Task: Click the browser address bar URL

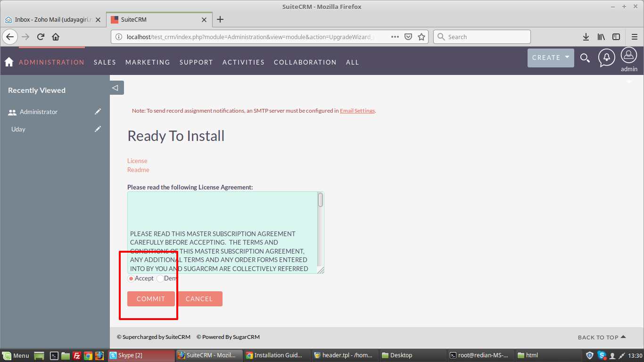Action: (x=250, y=37)
